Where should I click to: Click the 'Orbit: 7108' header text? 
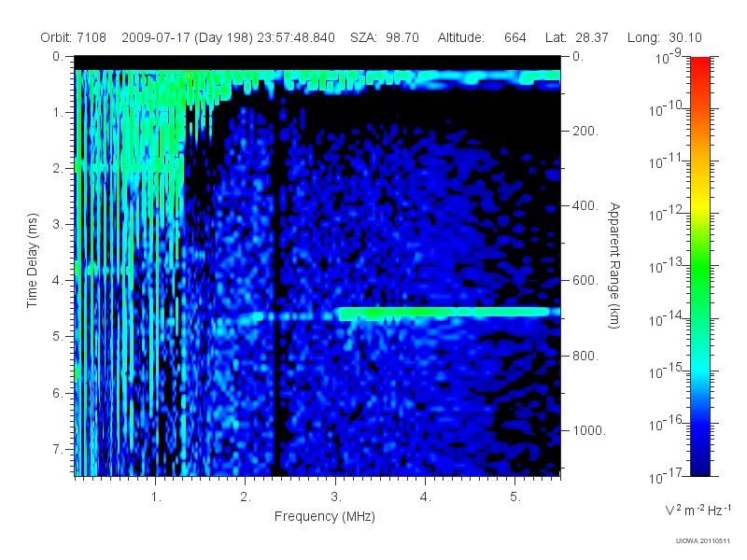pyautogui.click(x=74, y=37)
